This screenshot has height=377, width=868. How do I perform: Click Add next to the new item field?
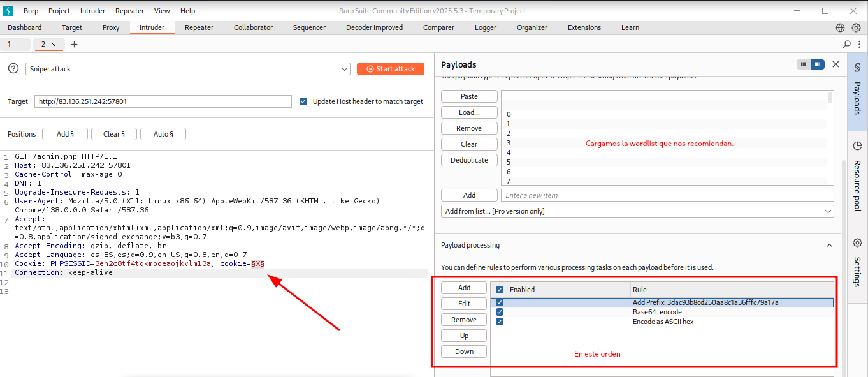coord(469,195)
